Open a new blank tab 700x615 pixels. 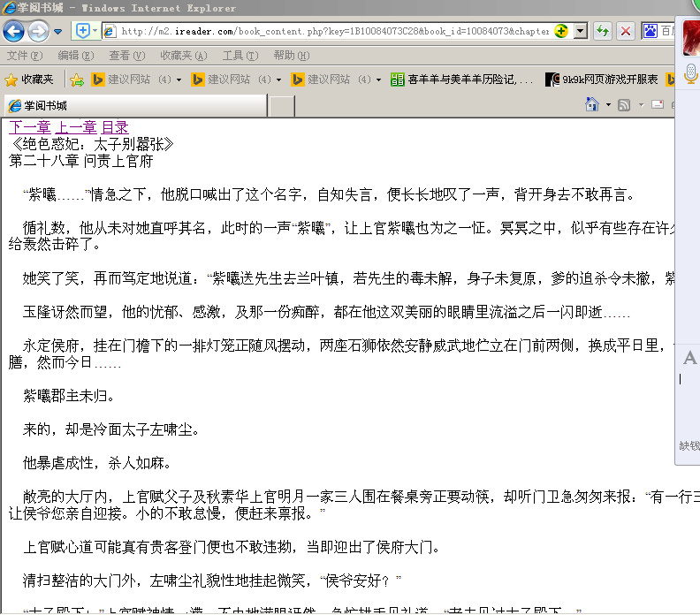pos(282,106)
